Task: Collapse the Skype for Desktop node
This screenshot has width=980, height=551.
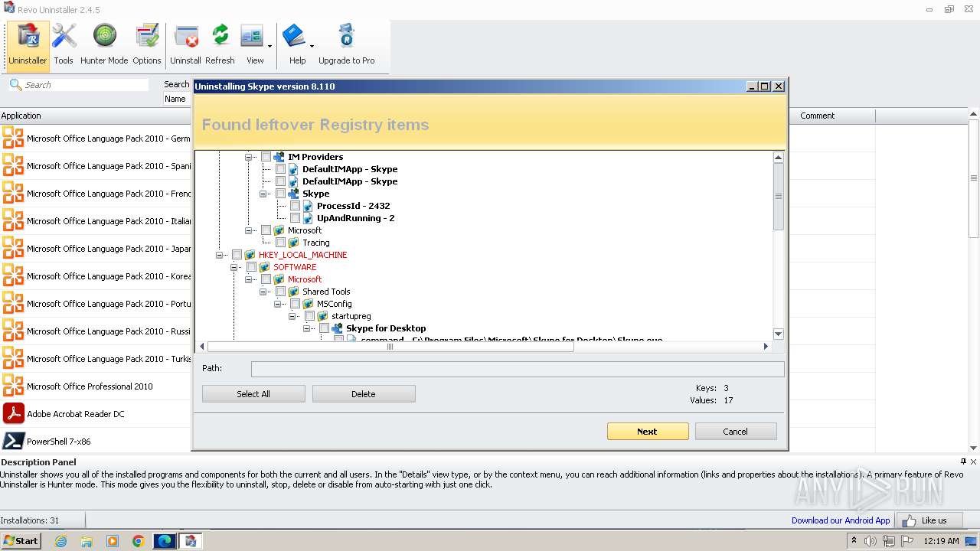Action: (306, 328)
